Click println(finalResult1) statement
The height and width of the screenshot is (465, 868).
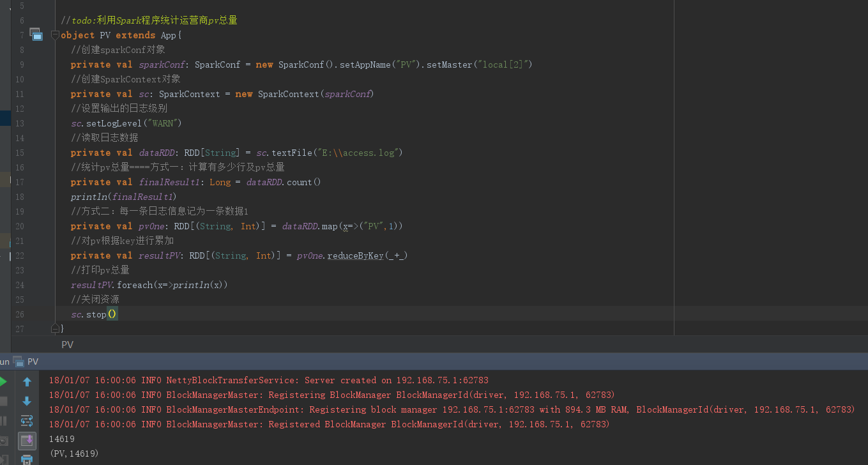123,197
